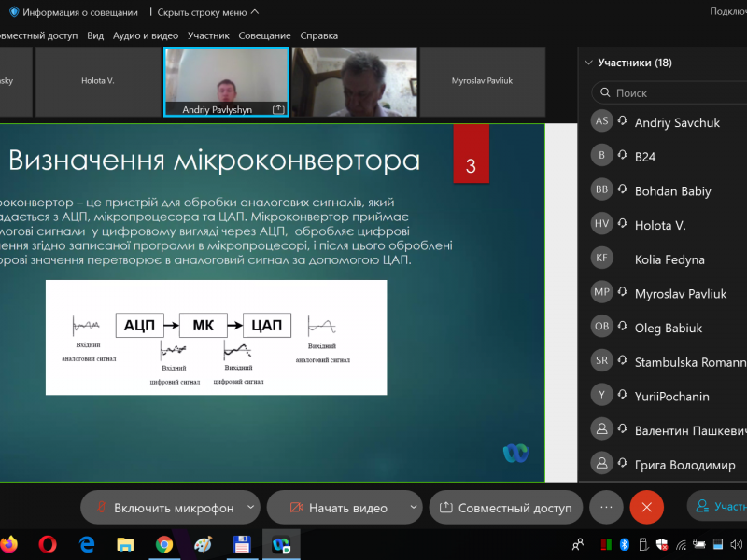Open microphone options dropdown arrow
The image size is (747, 560).
249,508
